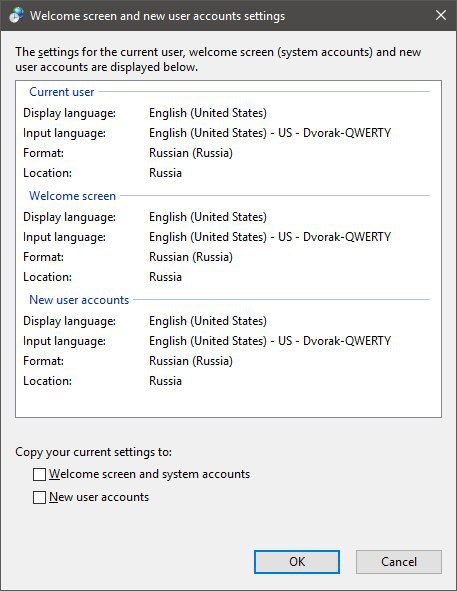Click Current user Display language value
This screenshot has height=591, width=457.
[x=208, y=113]
